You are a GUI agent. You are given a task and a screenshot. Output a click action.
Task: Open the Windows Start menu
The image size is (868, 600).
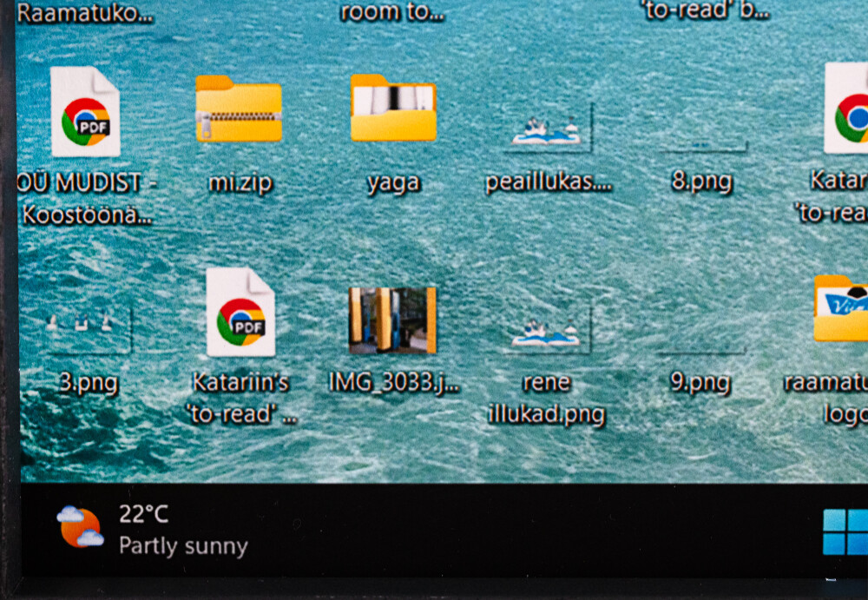coord(845,532)
